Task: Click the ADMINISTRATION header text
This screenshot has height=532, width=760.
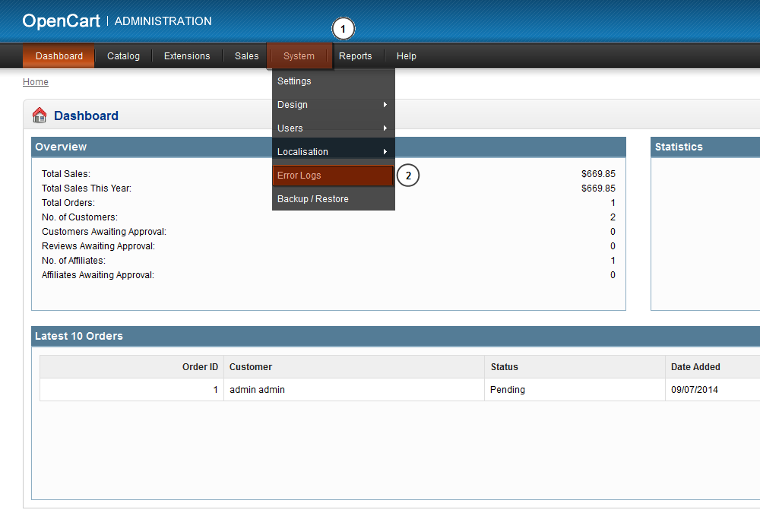Action: coord(163,21)
